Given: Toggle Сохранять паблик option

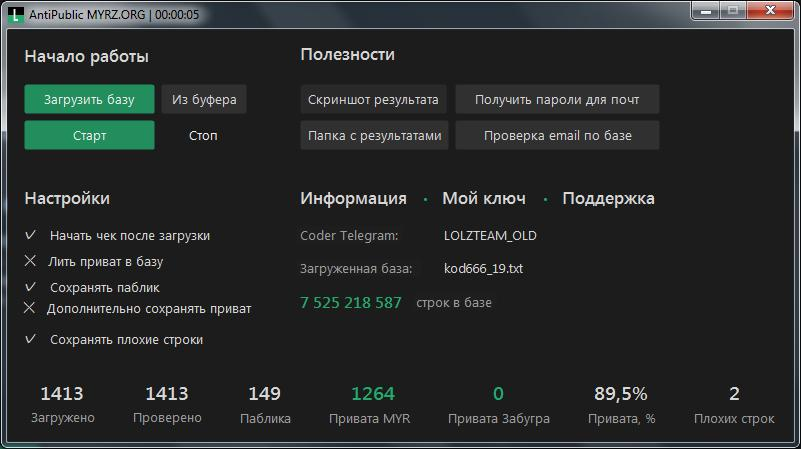Looking at the screenshot, I should (92, 288).
